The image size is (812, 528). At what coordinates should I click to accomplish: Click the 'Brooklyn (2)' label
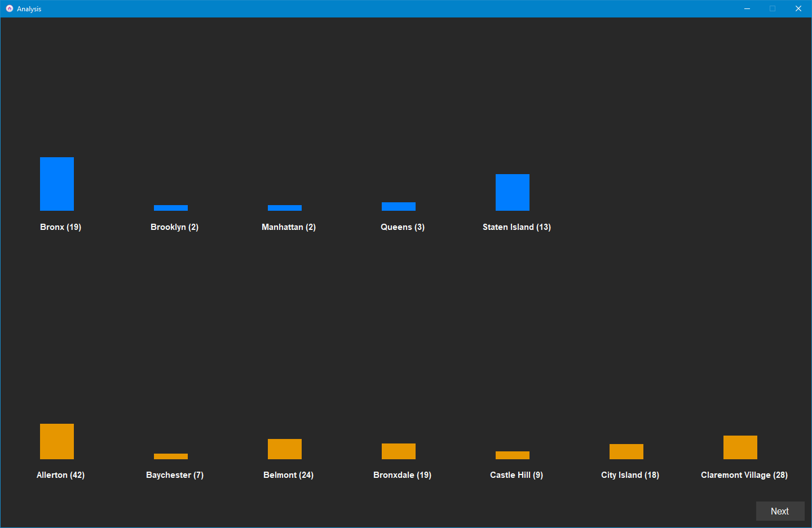[175, 227]
